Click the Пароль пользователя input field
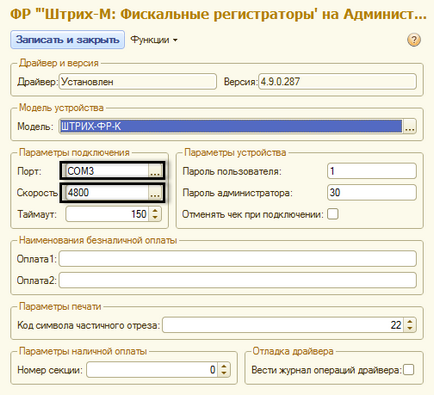The image size is (434, 395). (x=372, y=171)
